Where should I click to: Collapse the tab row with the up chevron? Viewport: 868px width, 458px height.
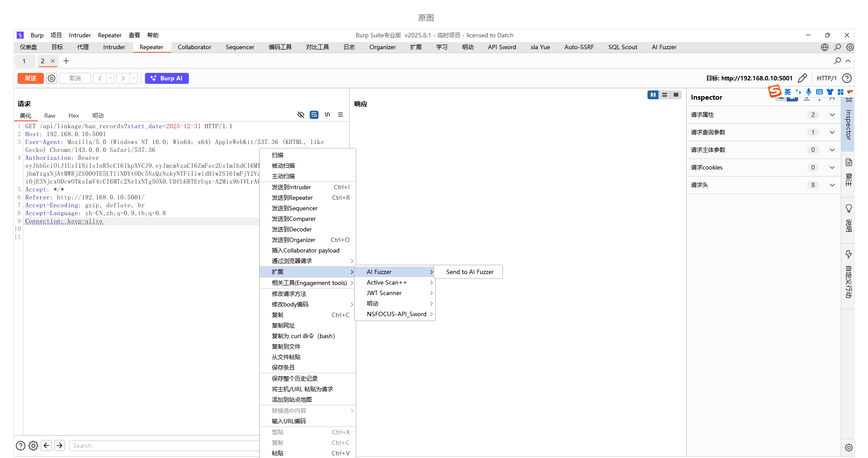point(848,61)
